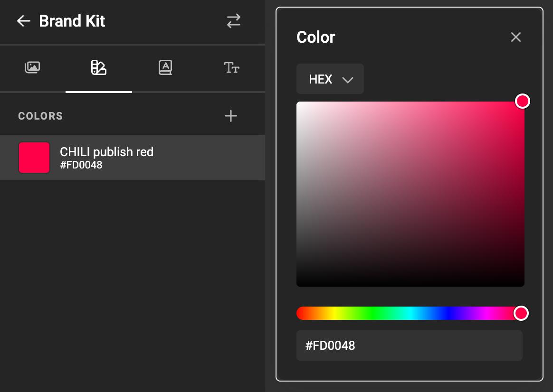Pick a shade in the saturation gradient
This screenshot has height=392, width=553.
coord(410,194)
